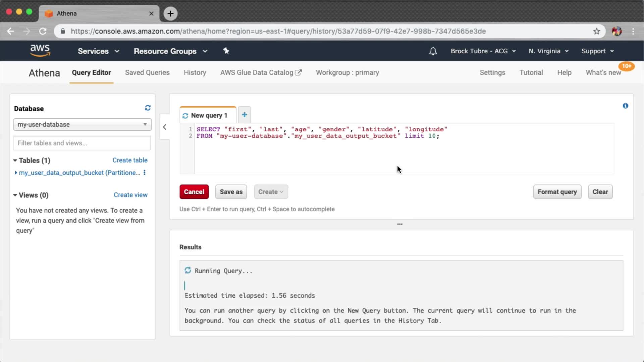This screenshot has height=362, width=644.
Task: Collapse the Tables (1) section
Action: tap(15, 161)
